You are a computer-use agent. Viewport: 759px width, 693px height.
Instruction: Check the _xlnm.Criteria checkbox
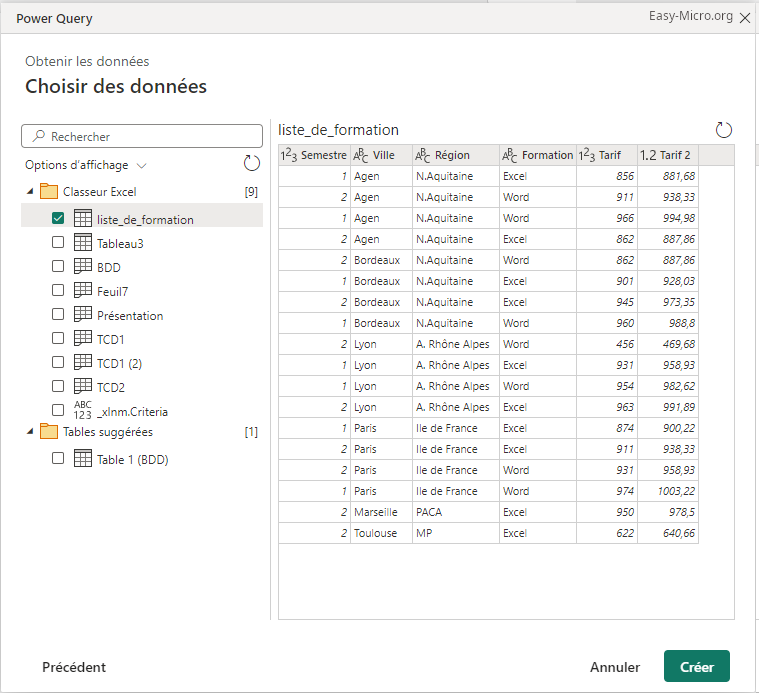coord(58,410)
